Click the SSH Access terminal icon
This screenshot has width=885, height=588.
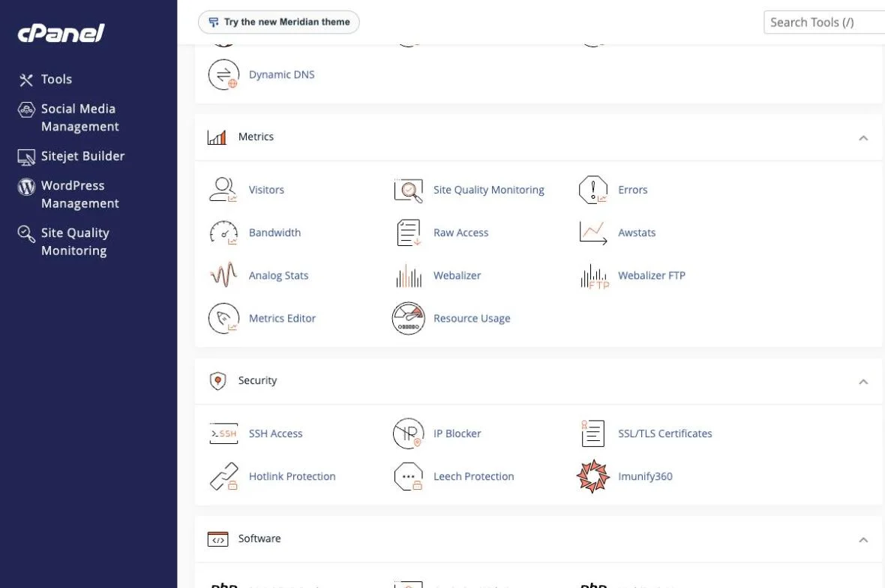223,433
